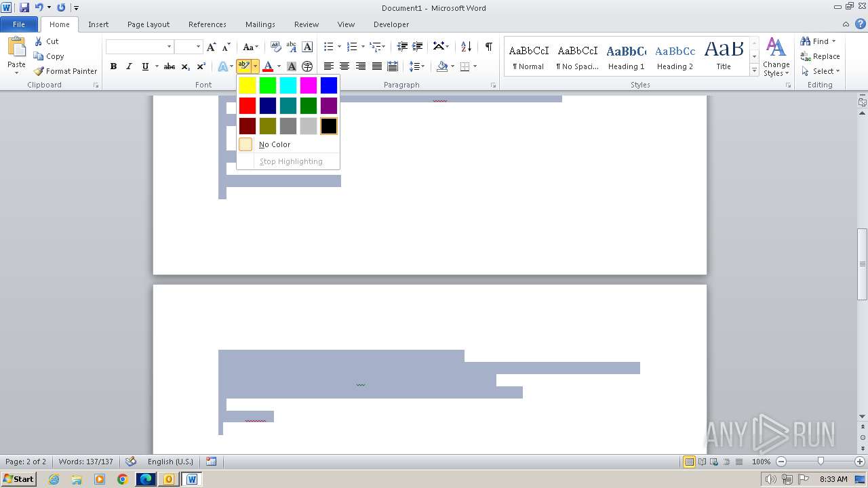Click the Shrink Font icon

[226, 47]
